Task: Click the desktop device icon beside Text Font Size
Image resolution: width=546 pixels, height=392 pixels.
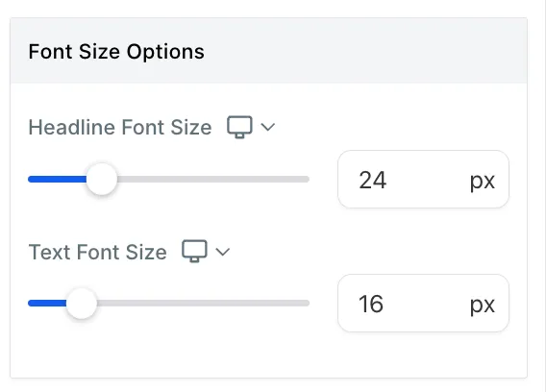Action: (x=194, y=251)
